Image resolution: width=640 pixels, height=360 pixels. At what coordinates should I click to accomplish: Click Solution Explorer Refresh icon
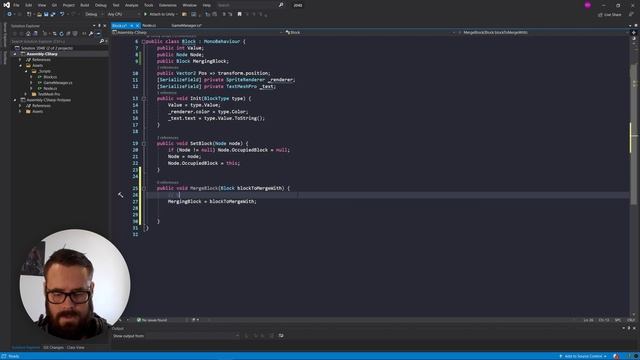point(61,33)
